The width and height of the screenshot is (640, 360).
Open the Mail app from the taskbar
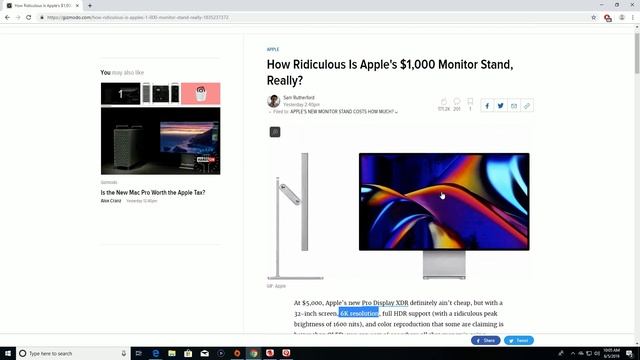(x=204, y=353)
